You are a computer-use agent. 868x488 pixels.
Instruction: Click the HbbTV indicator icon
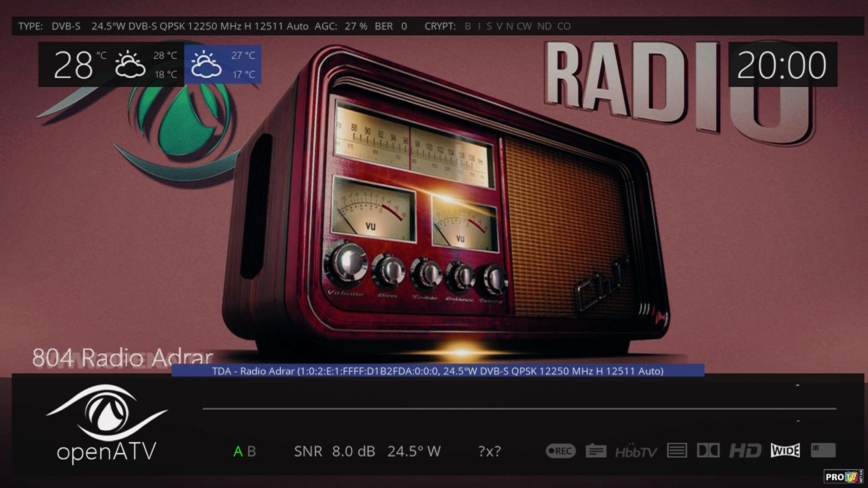tap(636, 451)
